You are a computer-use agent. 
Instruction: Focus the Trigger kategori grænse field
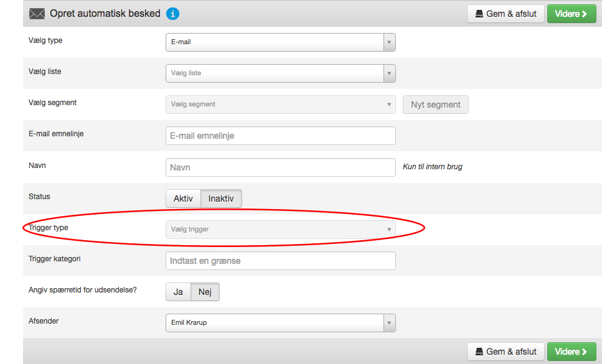[x=281, y=261]
